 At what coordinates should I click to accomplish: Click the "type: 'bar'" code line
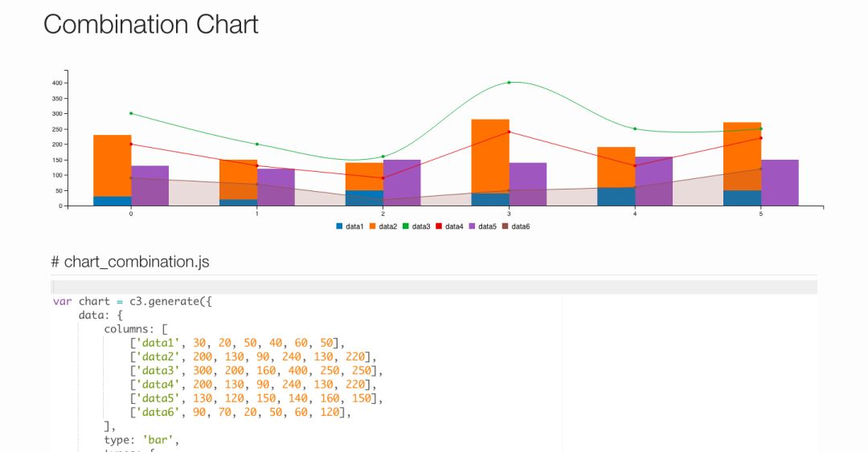click(141, 440)
